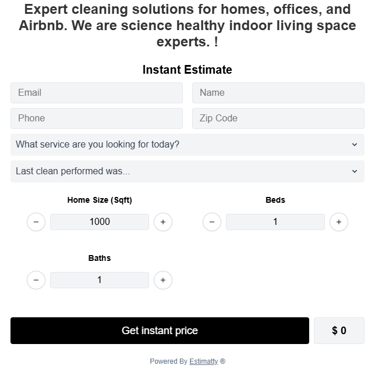Focus the Name input field

tap(278, 93)
